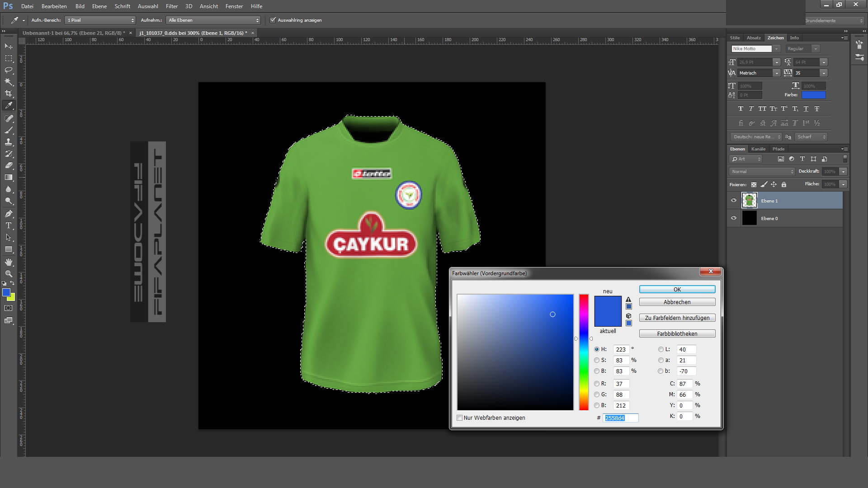Select the Eraser tool
Image resolution: width=868 pixels, height=488 pixels.
9,165
